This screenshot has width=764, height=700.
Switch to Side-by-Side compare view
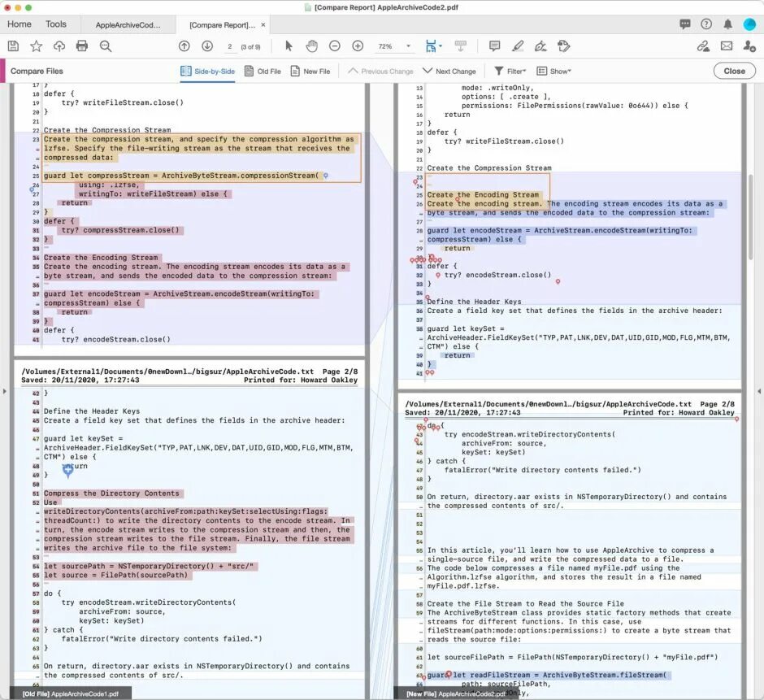207,72
